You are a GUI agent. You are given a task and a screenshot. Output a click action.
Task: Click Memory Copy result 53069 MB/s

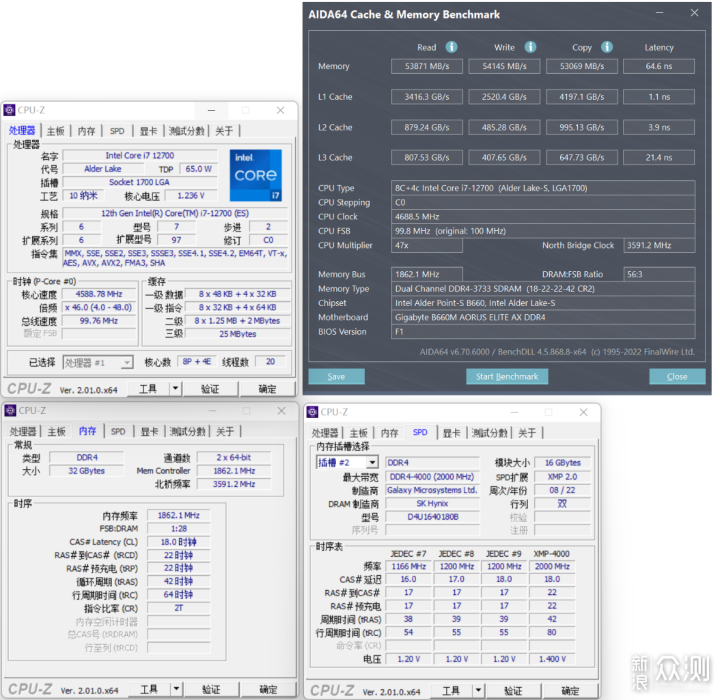(582, 66)
